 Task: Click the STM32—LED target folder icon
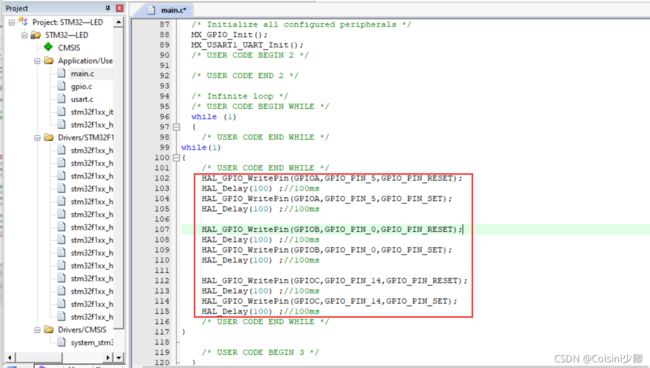[x=36, y=35]
